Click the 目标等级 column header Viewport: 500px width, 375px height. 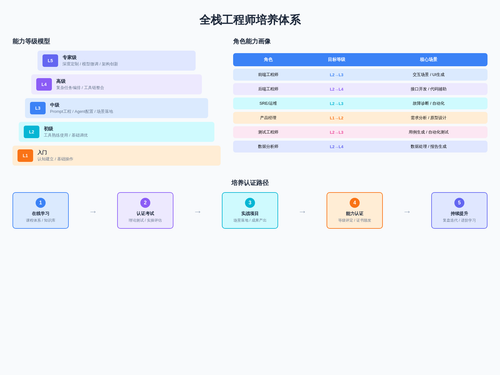pos(336,59)
